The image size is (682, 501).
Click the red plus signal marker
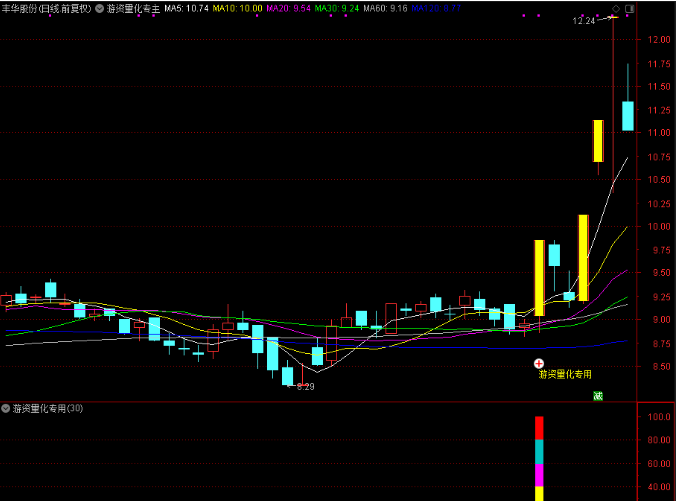[x=538, y=363]
